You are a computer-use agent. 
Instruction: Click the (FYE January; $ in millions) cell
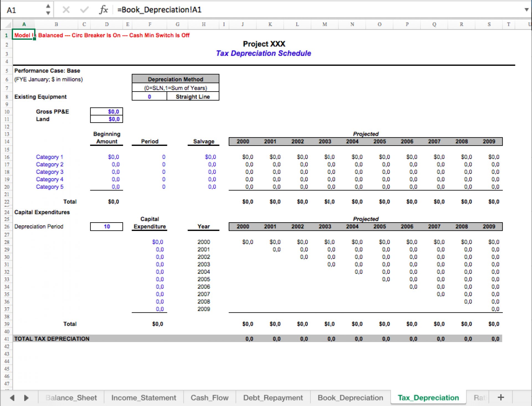click(x=48, y=79)
